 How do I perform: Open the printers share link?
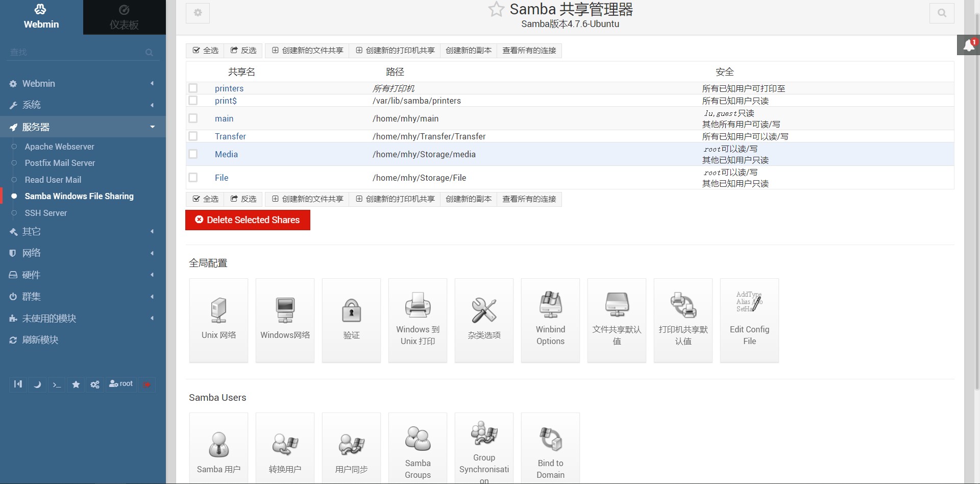[x=229, y=88]
